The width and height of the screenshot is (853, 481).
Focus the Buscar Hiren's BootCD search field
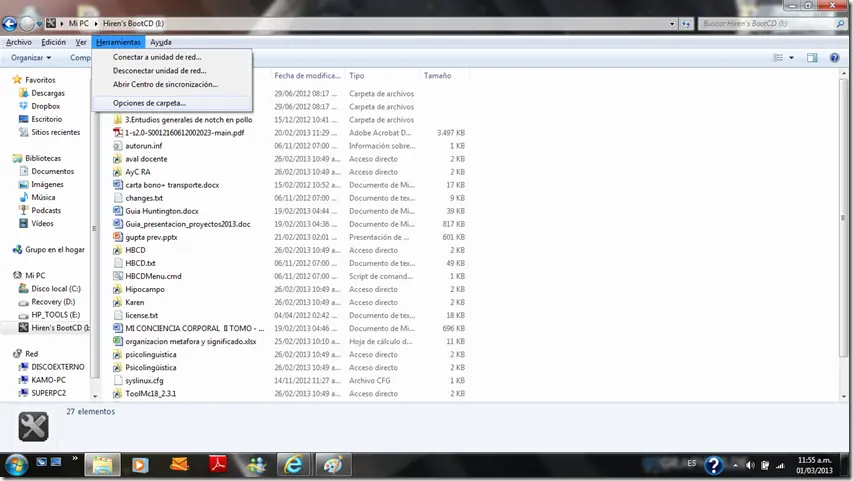coord(767,23)
